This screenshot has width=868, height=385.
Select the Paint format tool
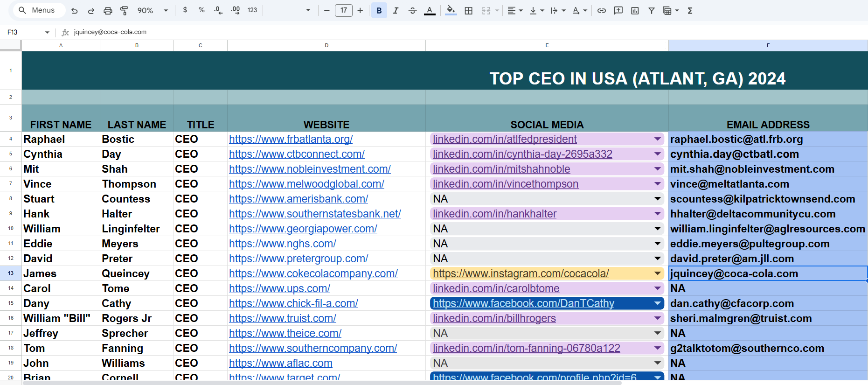coord(124,10)
